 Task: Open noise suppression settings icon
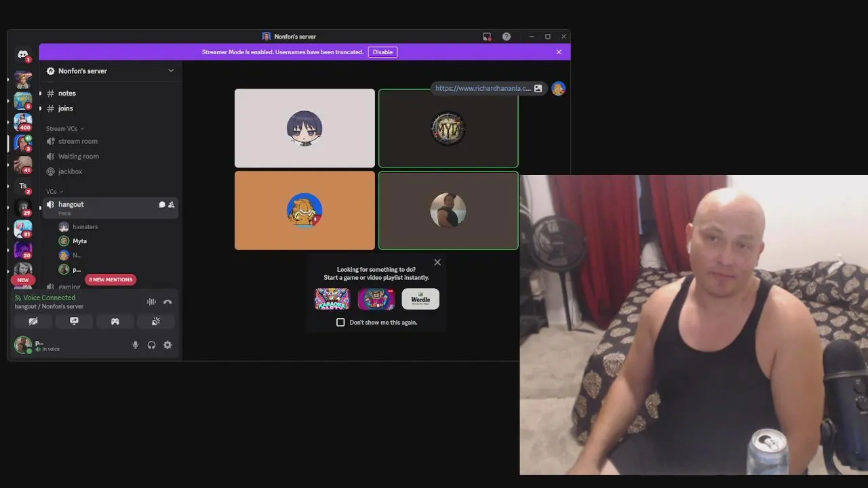point(151,302)
